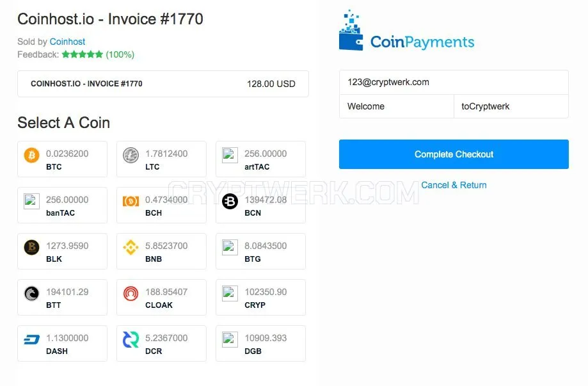This screenshot has width=588, height=386.
Task: Click the BTC ticker label
Action: click(x=54, y=167)
